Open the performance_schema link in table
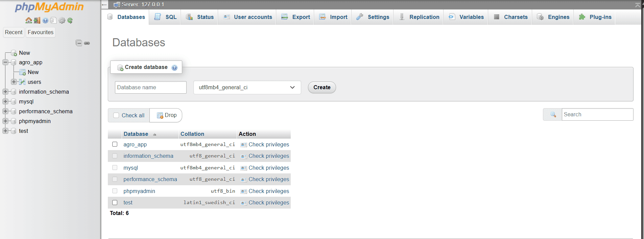The width and height of the screenshot is (644, 239). coord(150,179)
